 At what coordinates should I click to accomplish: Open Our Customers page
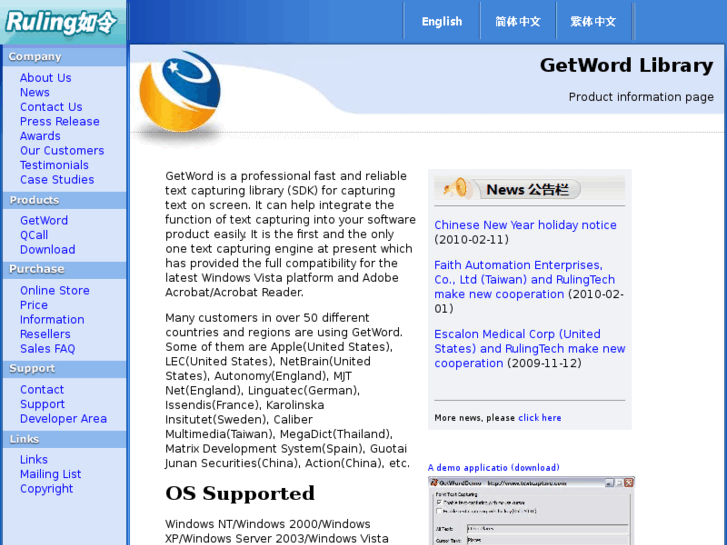[x=62, y=150]
